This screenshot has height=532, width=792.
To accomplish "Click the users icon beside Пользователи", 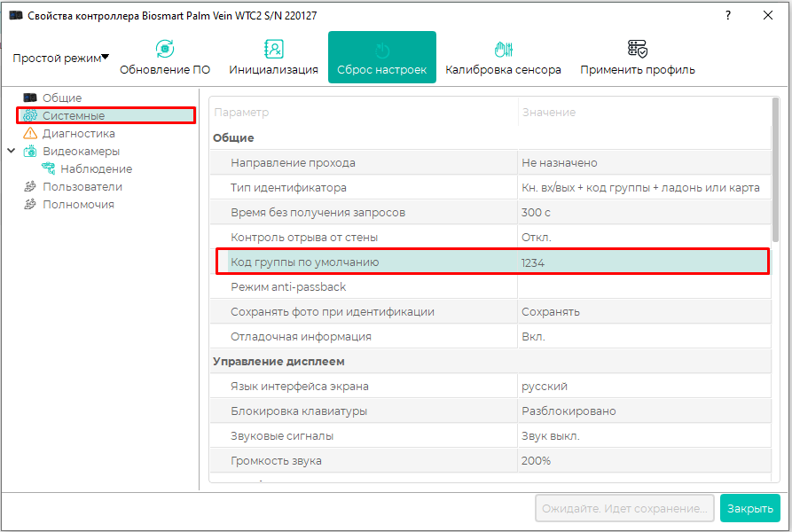I will (x=30, y=186).
